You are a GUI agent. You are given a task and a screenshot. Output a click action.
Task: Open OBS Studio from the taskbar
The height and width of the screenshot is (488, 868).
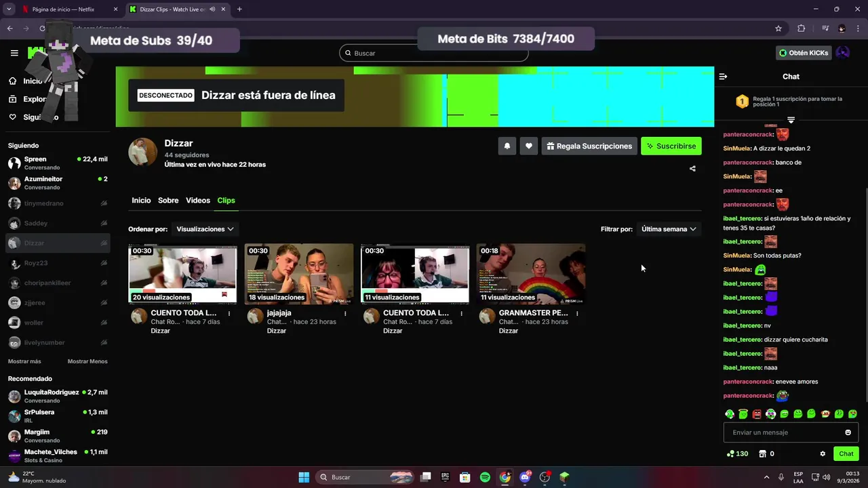[545, 477]
